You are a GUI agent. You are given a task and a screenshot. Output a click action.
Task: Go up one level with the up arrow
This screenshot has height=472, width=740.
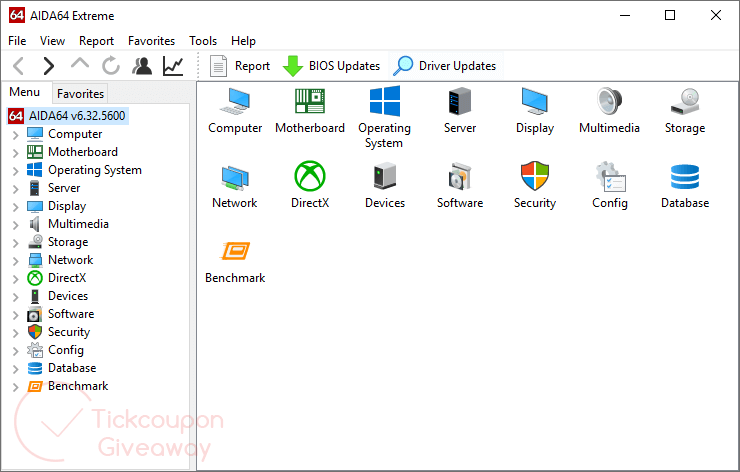[80, 64]
